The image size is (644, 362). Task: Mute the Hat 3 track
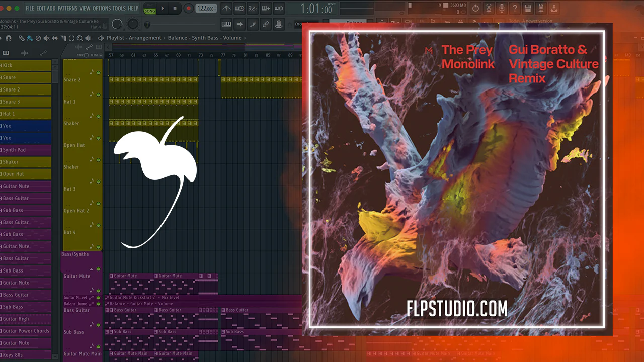[98, 203]
